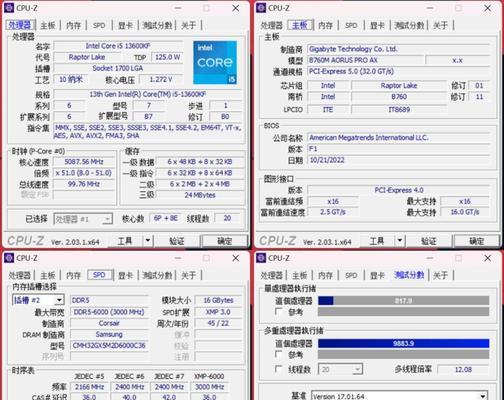Click the CMH32GX5M2D6000C36 part number field

pos(109,345)
